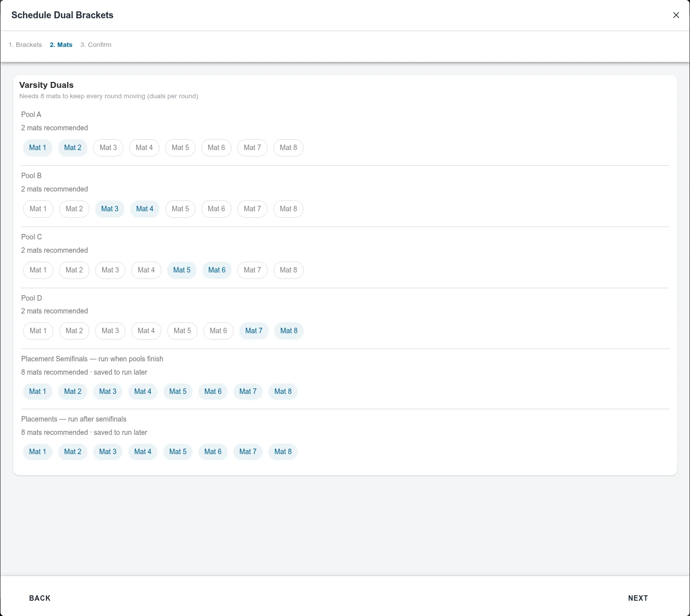This screenshot has height=616, width=690.
Task: Close the Schedule Dual Brackets dialog
Action: (676, 15)
